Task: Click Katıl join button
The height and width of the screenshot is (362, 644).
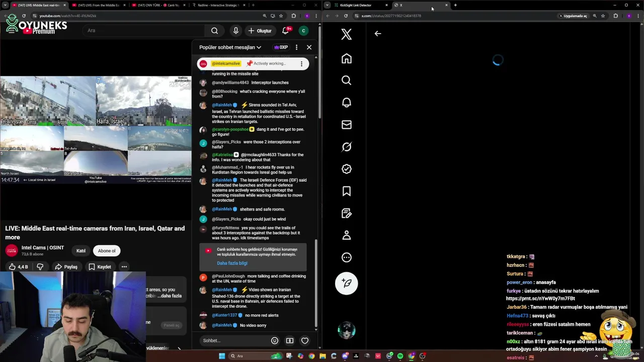Action: click(x=81, y=251)
